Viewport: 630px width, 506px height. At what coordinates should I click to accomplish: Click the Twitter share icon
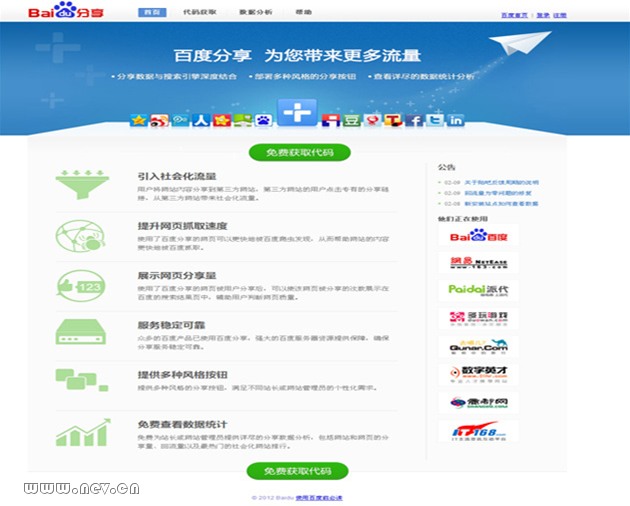(435, 120)
